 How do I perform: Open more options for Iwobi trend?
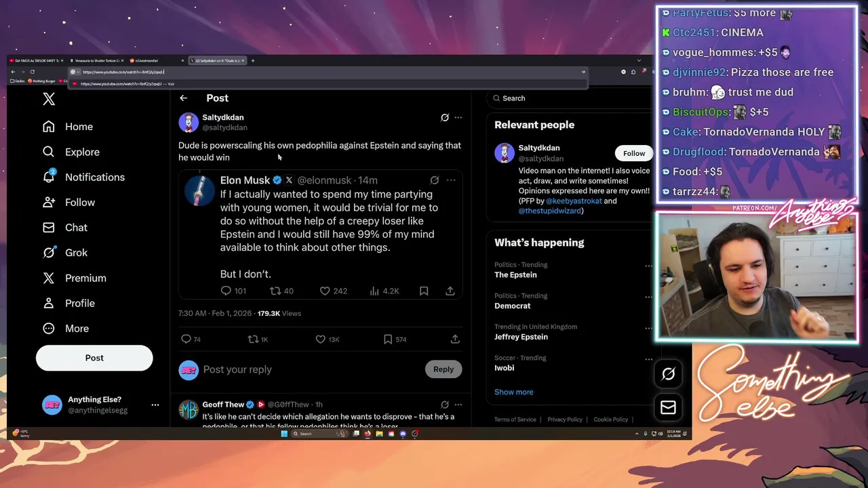[x=648, y=359]
